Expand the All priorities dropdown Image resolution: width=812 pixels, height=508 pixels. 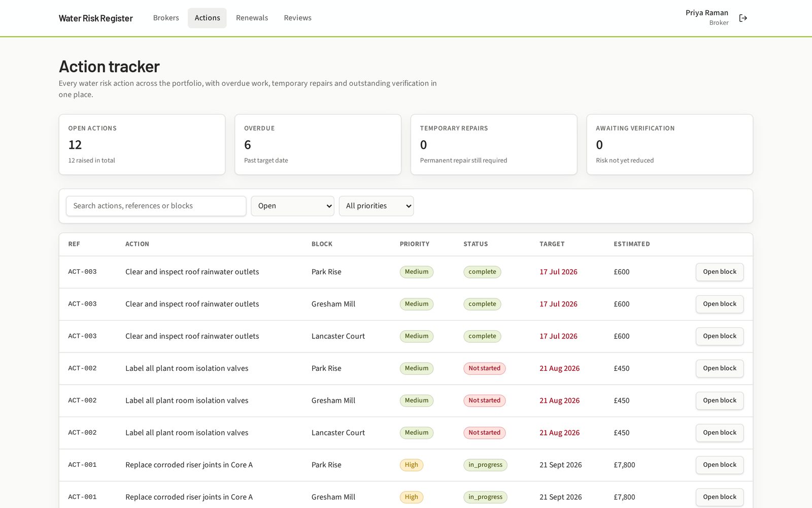coord(376,206)
